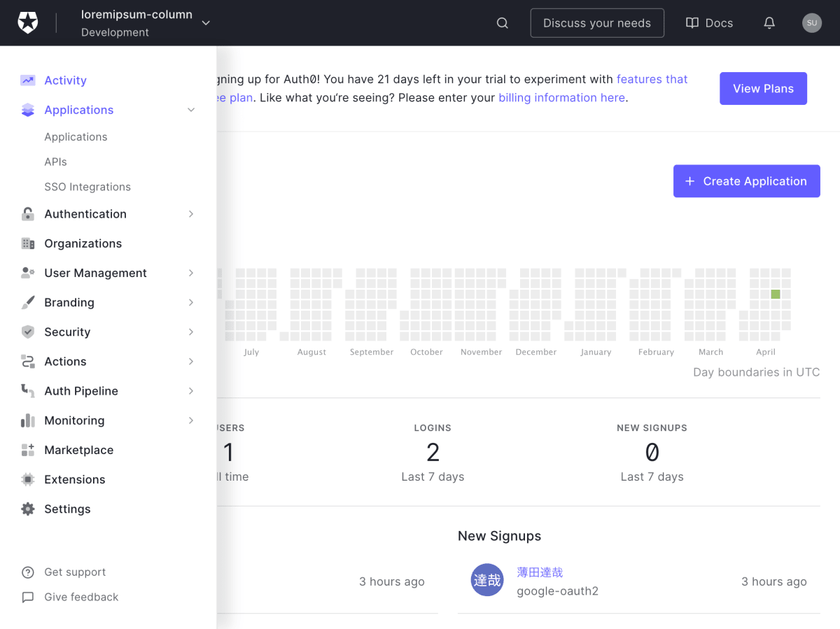This screenshot has width=840, height=629.
Task: Open the search magnifier icon
Action: [502, 23]
